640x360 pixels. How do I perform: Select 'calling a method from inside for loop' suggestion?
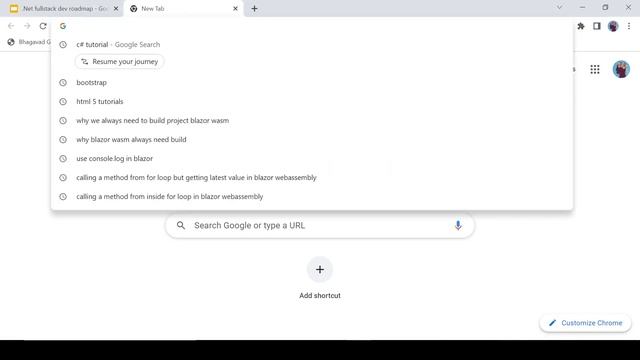point(312,197)
